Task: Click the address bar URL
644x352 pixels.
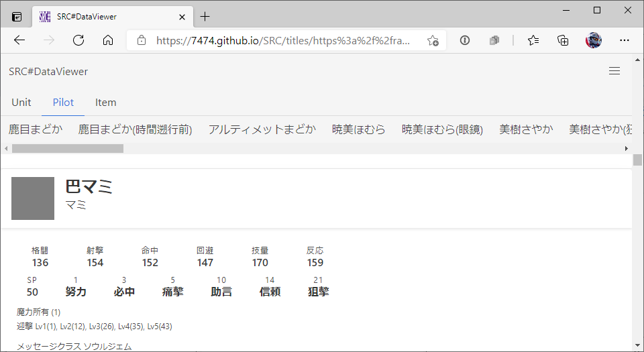Action: tap(282, 40)
